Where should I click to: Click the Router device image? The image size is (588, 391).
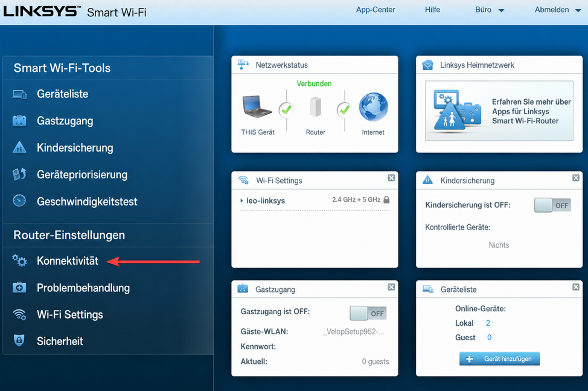[x=315, y=107]
